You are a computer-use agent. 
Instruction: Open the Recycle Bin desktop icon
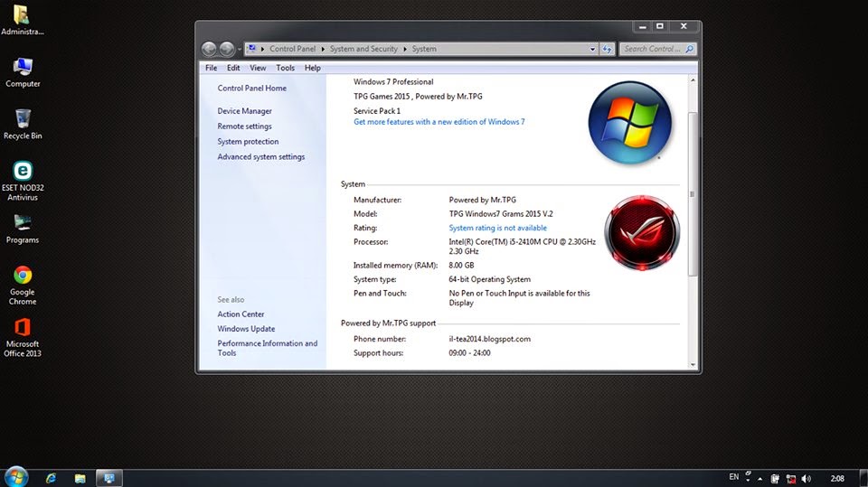(x=23, y=124)
